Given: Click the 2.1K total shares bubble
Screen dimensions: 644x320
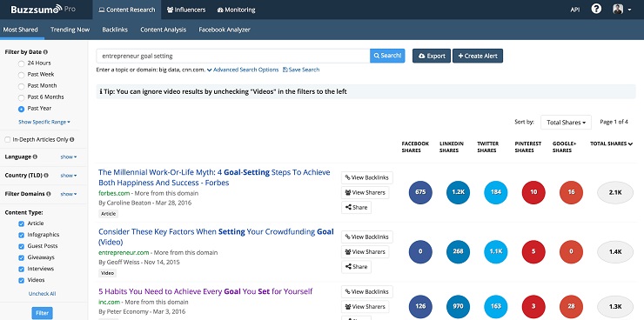Looking at the screenshot, I should coord(614,192).
